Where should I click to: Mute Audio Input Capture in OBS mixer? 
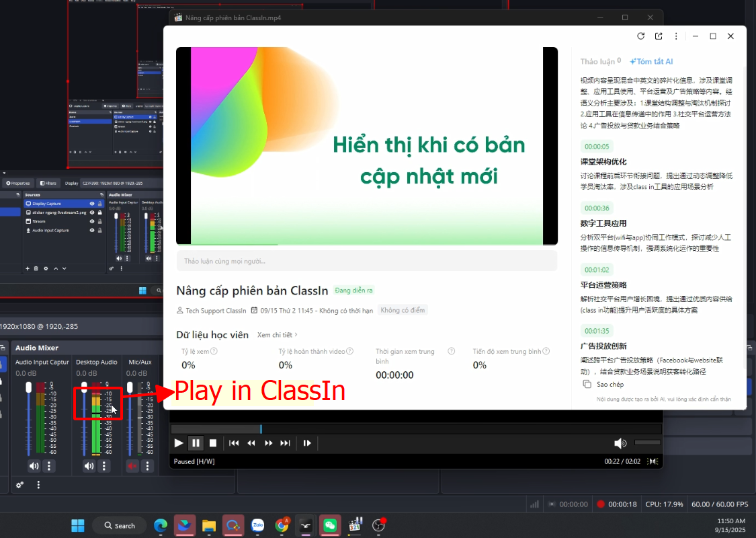coord(34,466)
